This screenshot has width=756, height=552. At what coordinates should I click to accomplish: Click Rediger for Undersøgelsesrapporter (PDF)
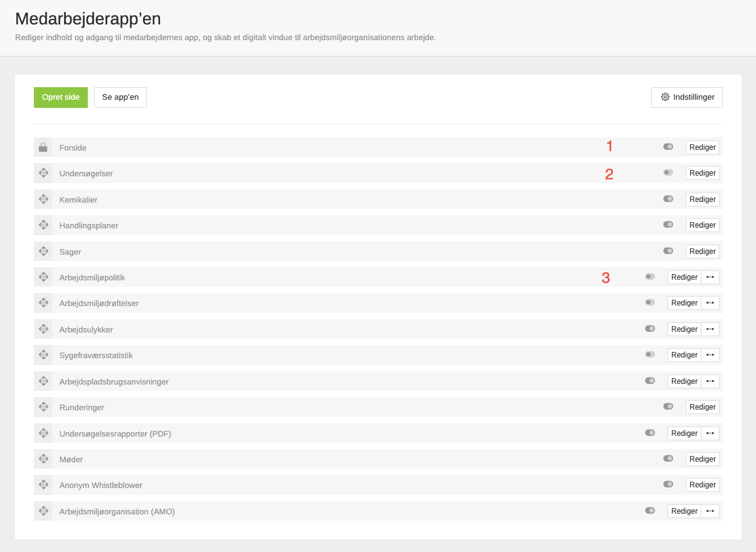click(684, 433)
